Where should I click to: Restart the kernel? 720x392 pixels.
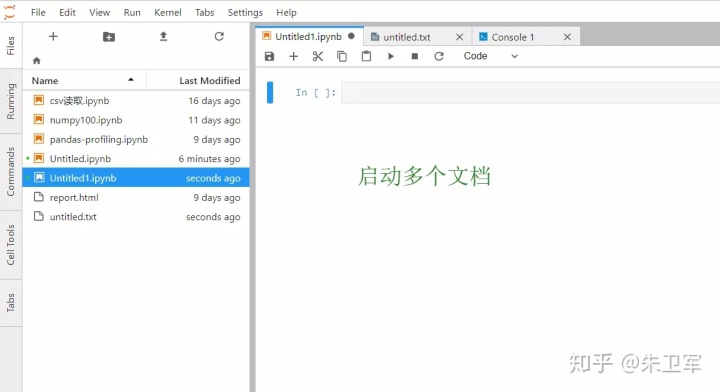point(439,56)
